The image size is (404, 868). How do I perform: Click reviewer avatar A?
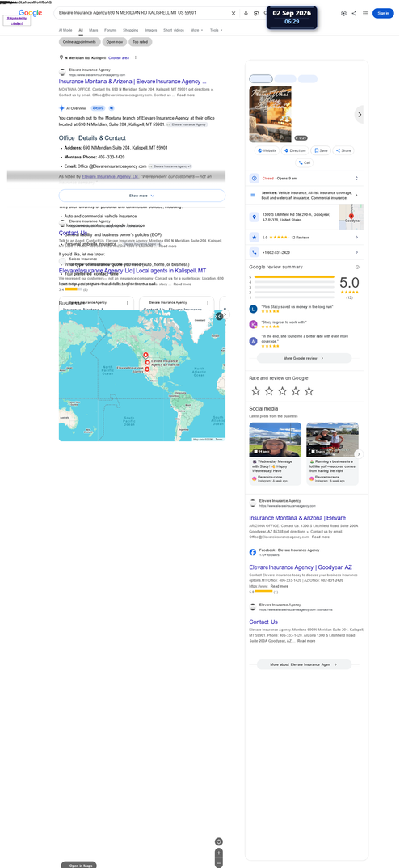pyautogui.click(x=254, y=341)
